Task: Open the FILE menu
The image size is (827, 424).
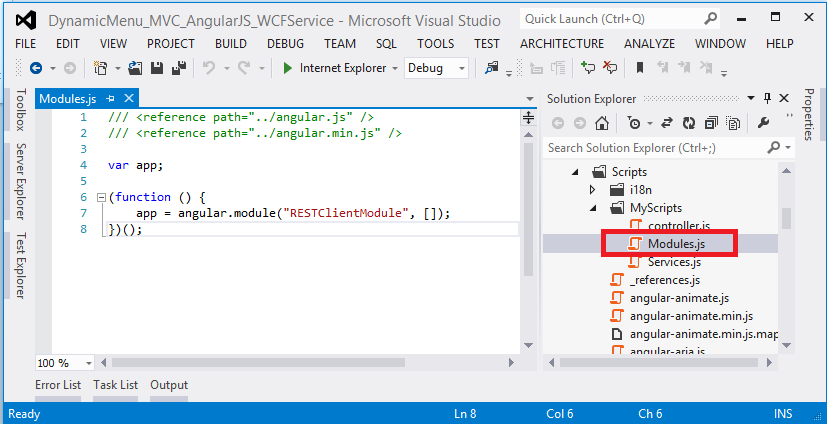Action: click(26, 44)
